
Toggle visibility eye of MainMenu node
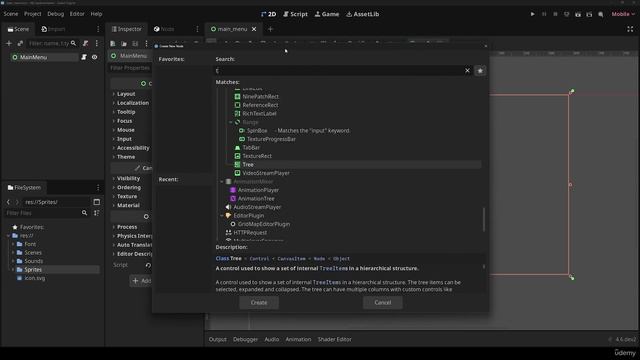click(94, 57)
